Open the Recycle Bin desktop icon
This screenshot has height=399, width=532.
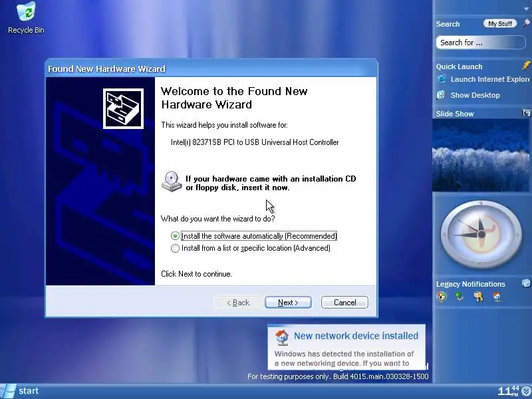point(26,18)
